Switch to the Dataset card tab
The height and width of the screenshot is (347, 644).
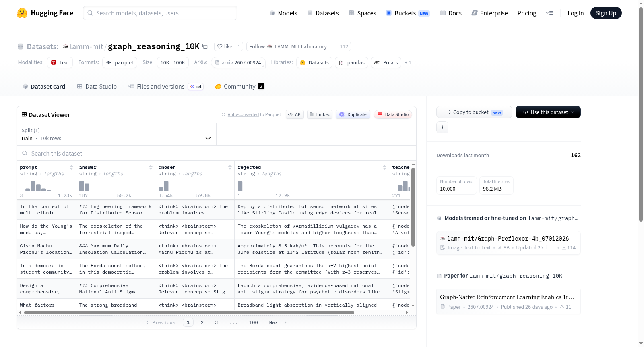(44, 86)
